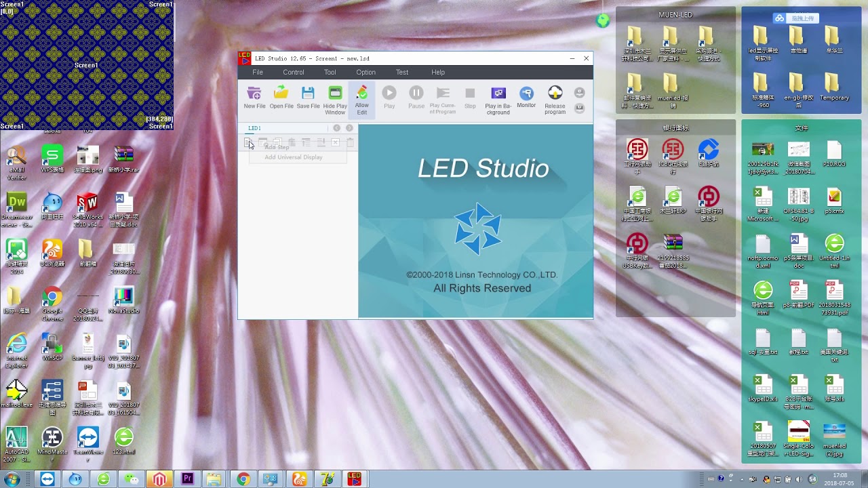Click the blue upload button in top-right panel
This screenshot has width=868, height=488.
click(x=796, y=18)
